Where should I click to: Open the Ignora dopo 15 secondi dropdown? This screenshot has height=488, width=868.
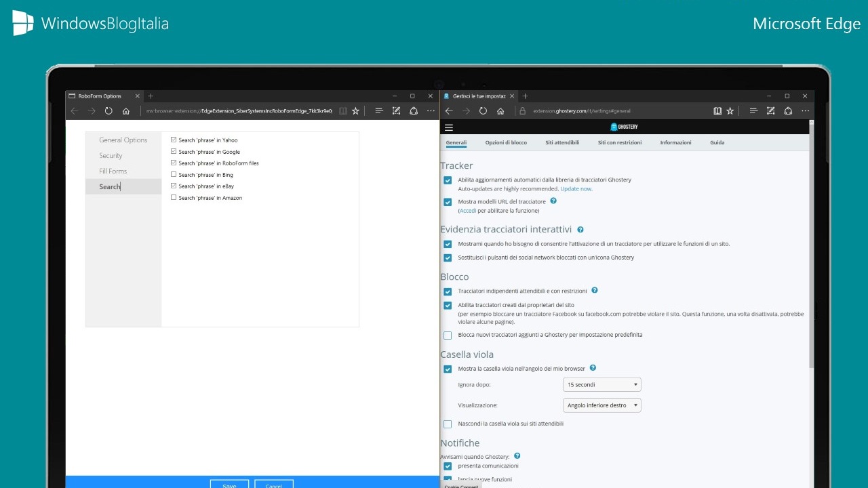602,385
